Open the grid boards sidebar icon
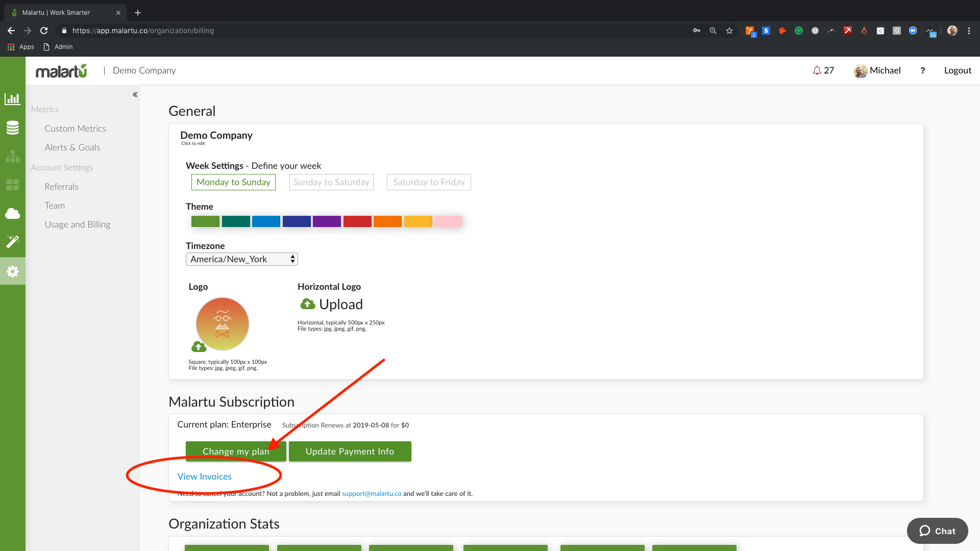Screen dimensions: 980x551 pos(12,185)
